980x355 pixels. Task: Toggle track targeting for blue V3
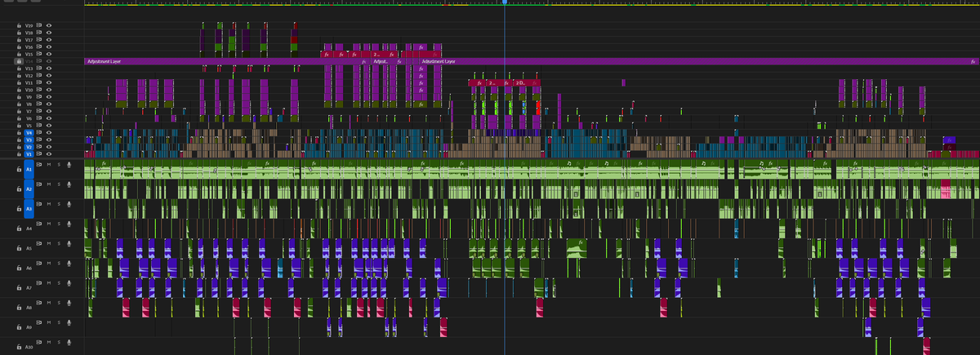click(29, 140)
